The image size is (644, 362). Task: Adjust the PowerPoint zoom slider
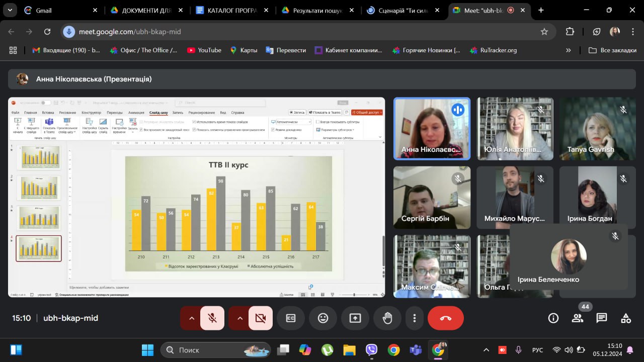[355, 295]
